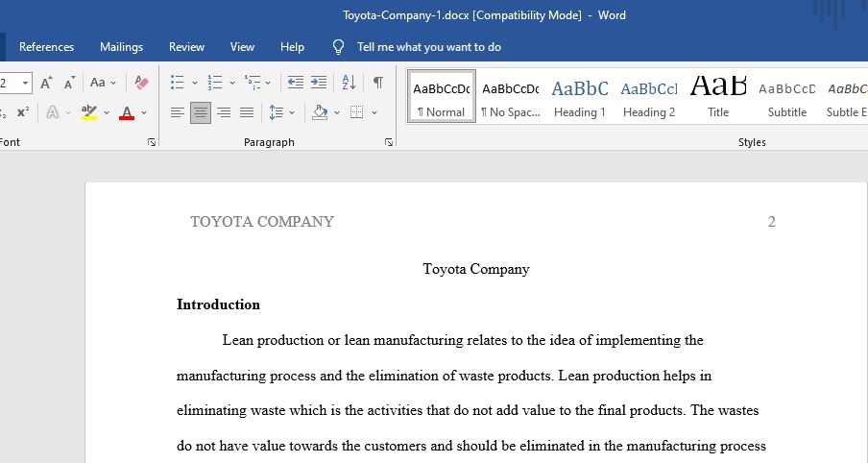Screen dimensions: 868x463
Task: Open the font size dropdown
Action: pos(25,83)
